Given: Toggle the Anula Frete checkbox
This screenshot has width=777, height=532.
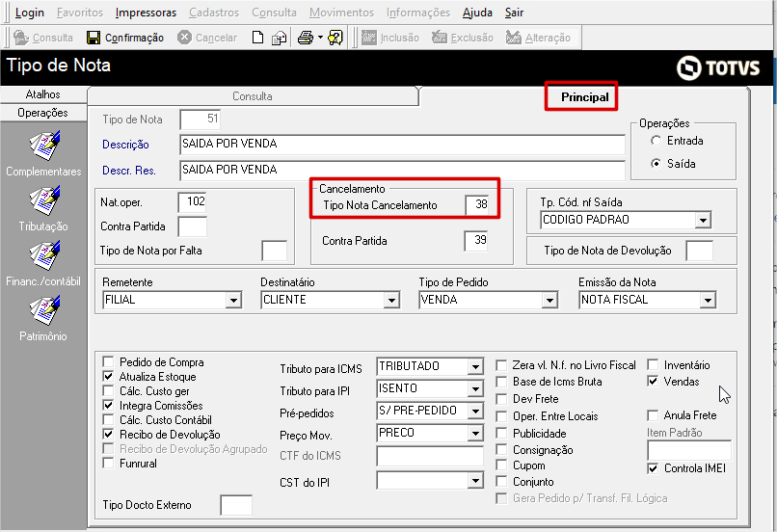Looking at the screenshot, I should coord(653,415).
